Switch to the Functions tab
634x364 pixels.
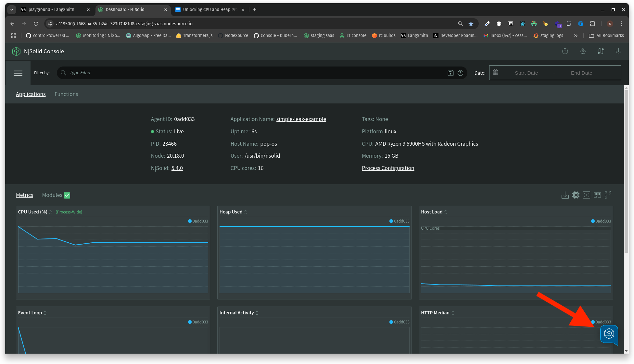click(66, 93)
